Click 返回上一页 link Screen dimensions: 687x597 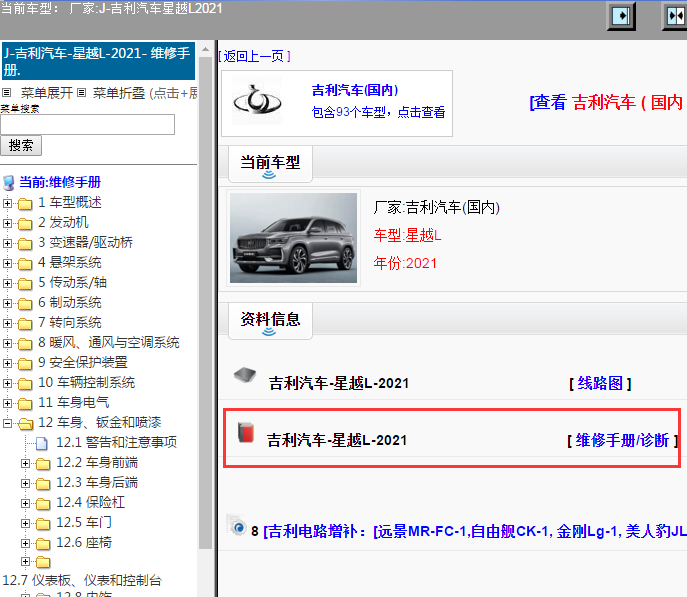pos(254,56)
